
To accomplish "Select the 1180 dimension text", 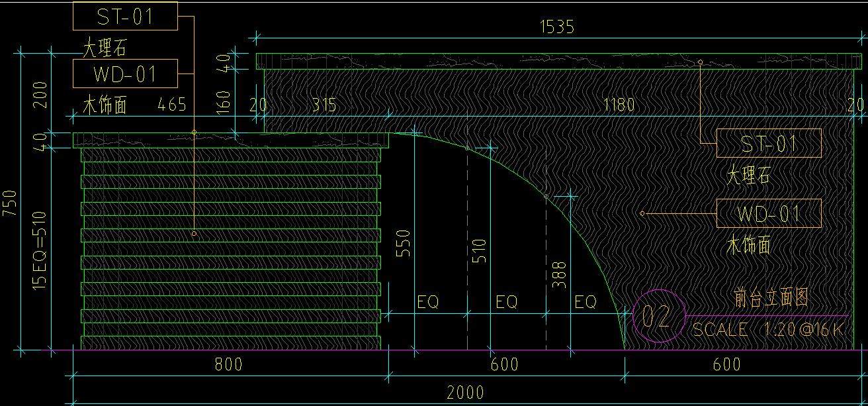I will point(619,105).
